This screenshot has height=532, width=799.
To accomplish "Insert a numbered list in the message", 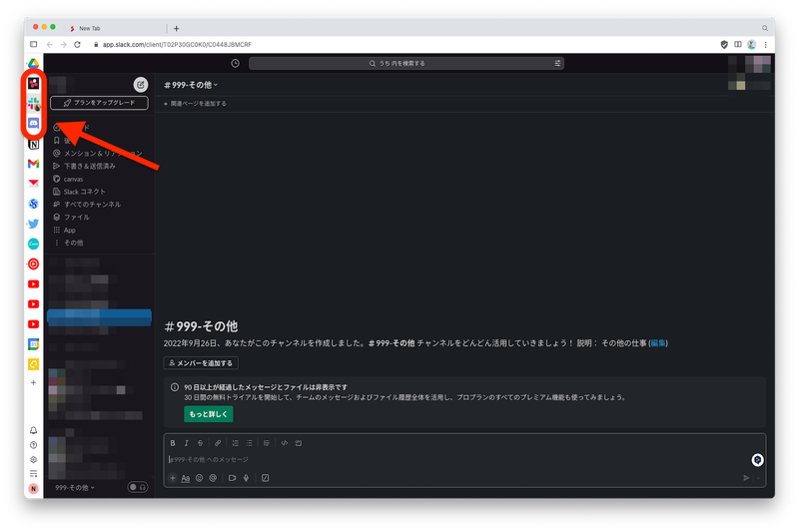I will tap(235, 443).
